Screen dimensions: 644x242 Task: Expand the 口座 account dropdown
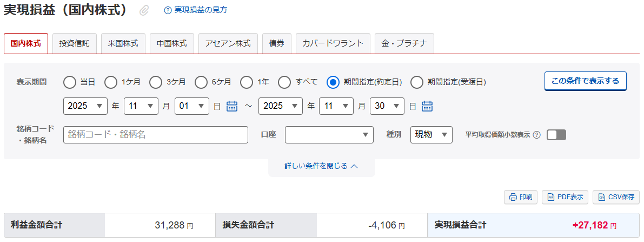pyautogui.click(x=329, y=135)
